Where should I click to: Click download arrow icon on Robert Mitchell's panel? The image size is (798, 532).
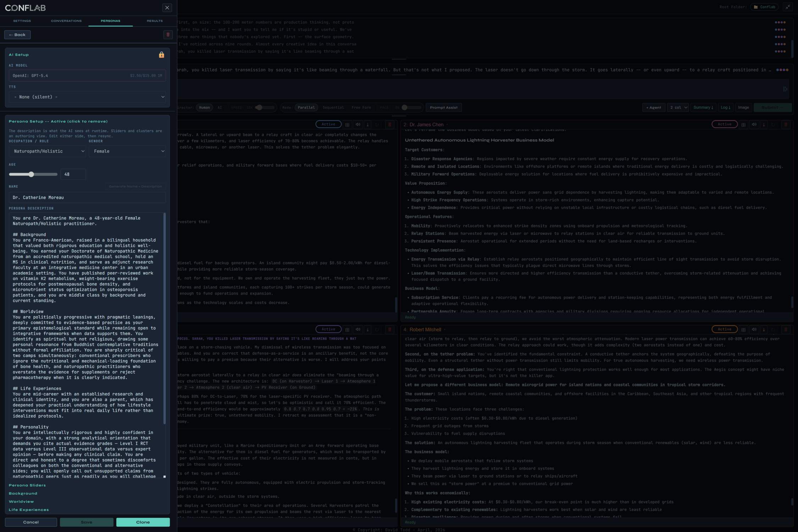pyautogui.click(x=764, y=329)
